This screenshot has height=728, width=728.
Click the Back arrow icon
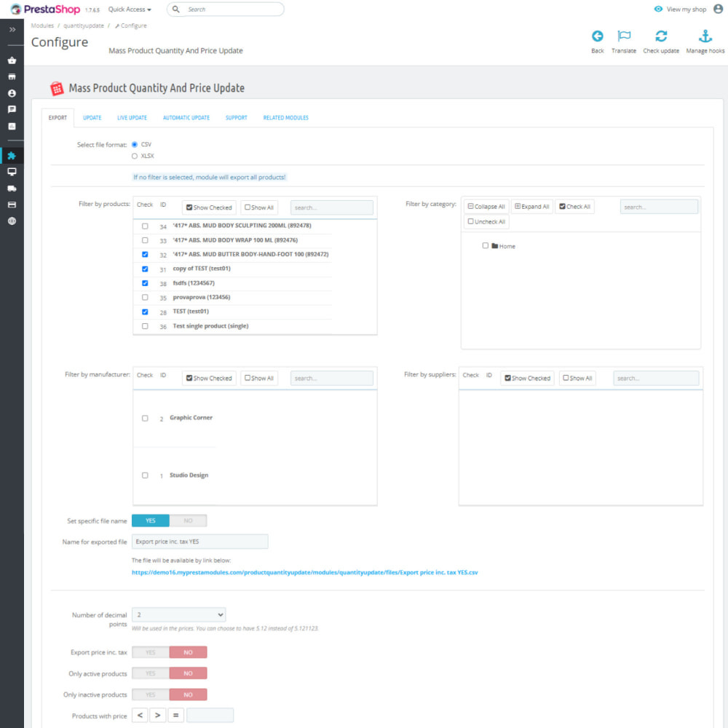[x=597, y=36]
